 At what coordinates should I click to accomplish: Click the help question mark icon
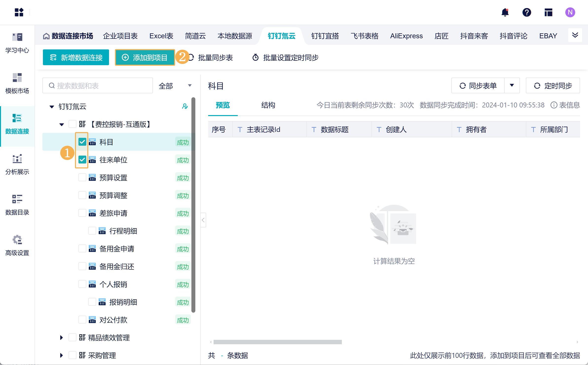coord(527,12)
